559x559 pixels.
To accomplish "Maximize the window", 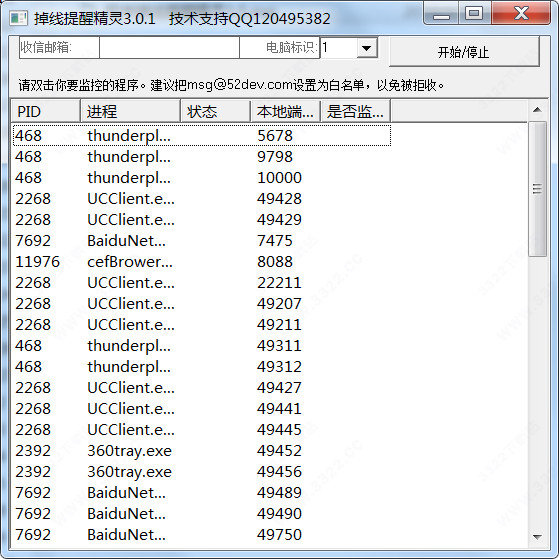I will 474,14.
